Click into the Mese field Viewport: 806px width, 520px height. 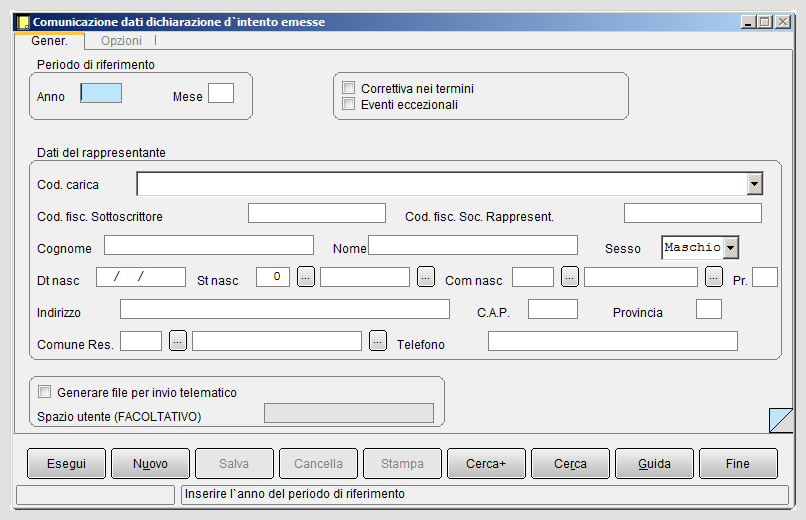click(x=221, y=93)
